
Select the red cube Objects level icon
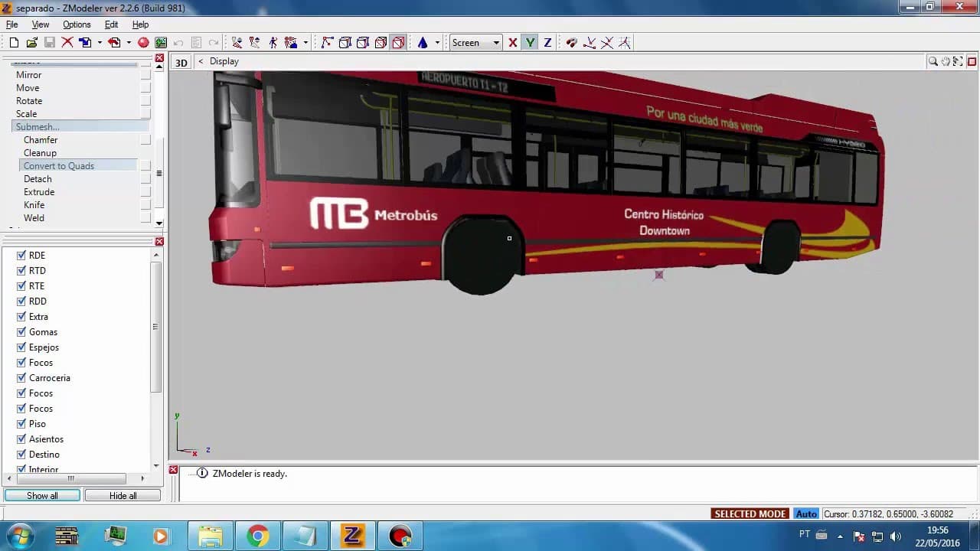[x=398, y=43]
